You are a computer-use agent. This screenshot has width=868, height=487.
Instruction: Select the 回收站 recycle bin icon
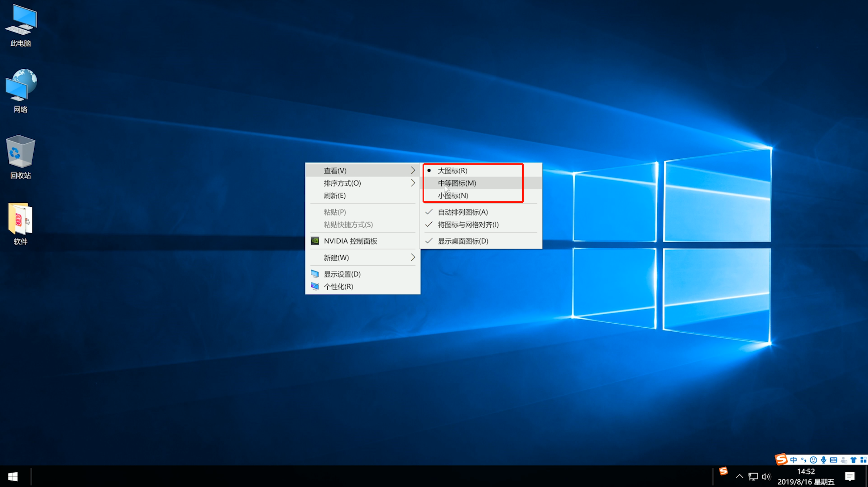pyautogui.click(x=21, y=157)
